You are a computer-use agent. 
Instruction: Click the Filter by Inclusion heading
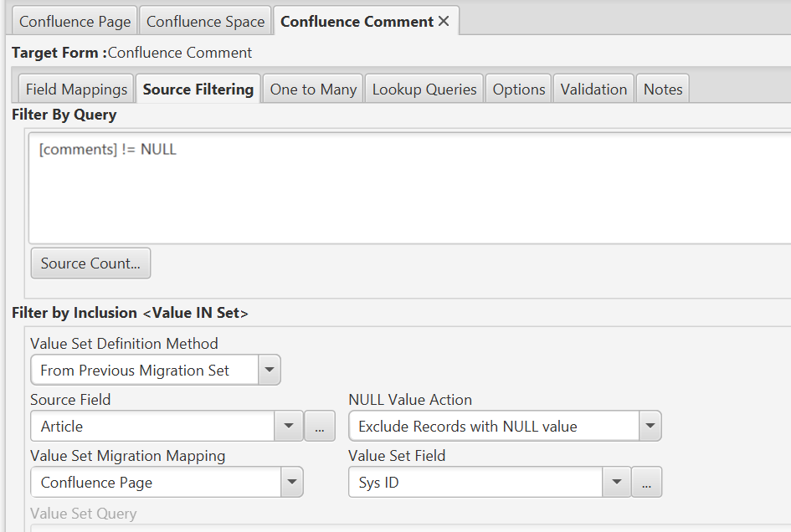(x=130, y=313)
